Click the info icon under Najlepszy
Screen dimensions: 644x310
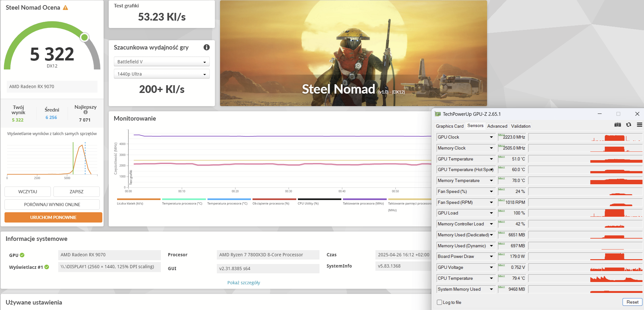[x=86, y=112]
